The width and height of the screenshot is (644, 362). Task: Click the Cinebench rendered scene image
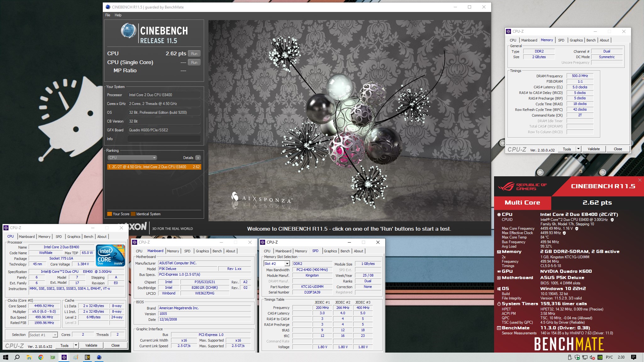349,120
